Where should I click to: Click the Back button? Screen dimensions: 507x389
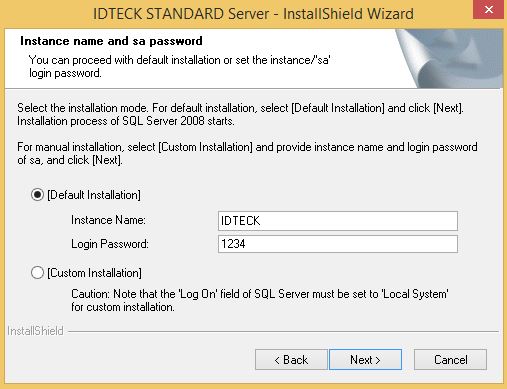[291, 360]
